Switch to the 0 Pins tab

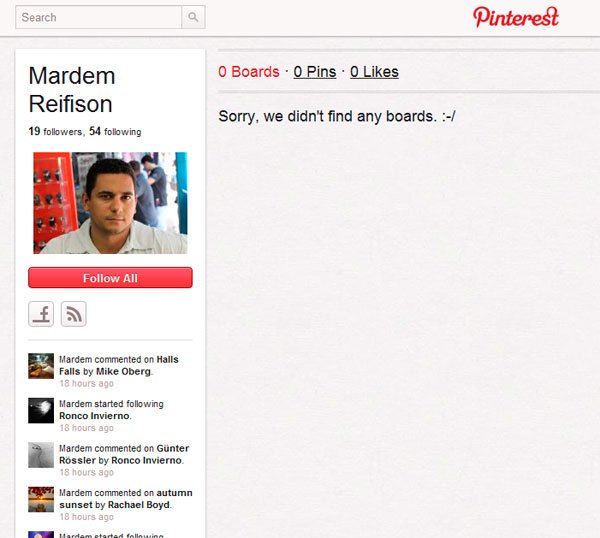pyautogui.click(x=315, y=72)
